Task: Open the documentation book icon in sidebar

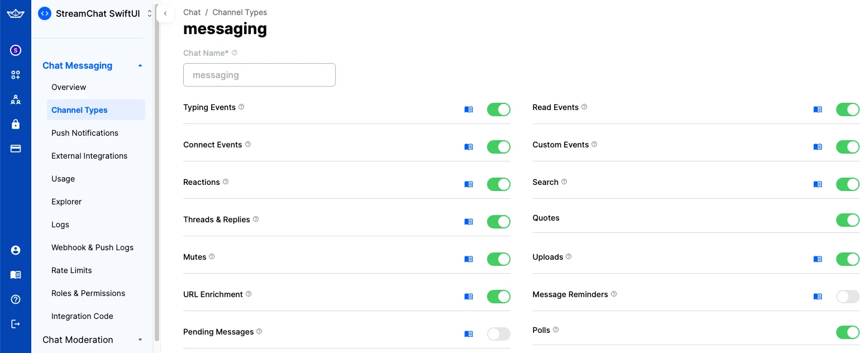Action: (15, 274)
